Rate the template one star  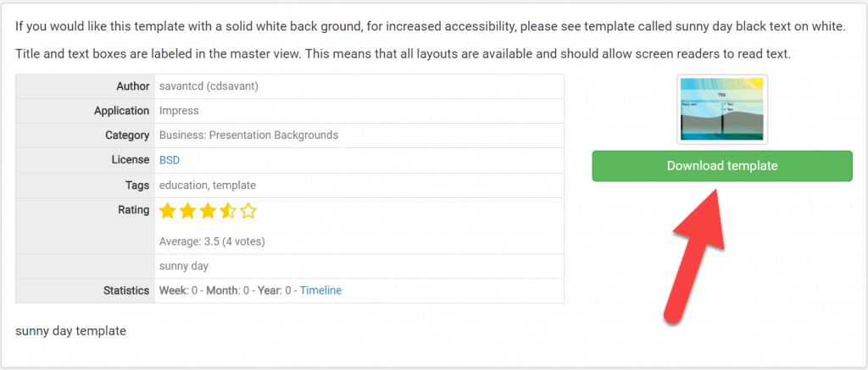[167, 212]
